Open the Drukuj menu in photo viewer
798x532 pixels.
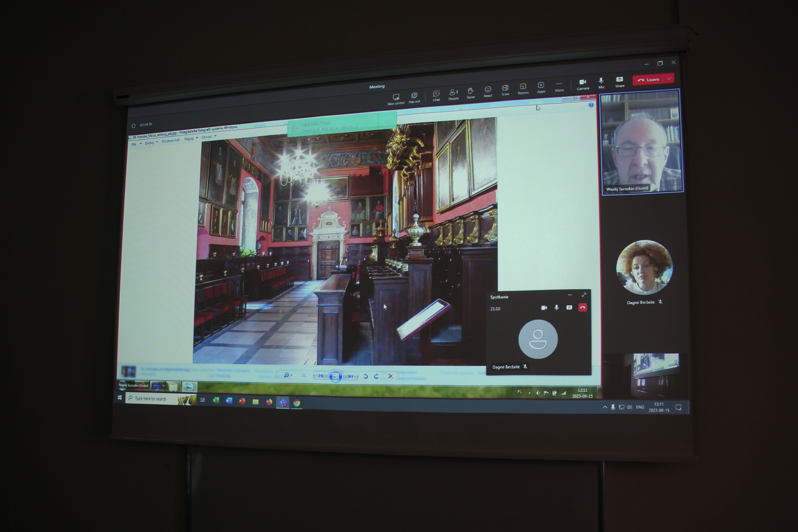(x=150, y=143)
